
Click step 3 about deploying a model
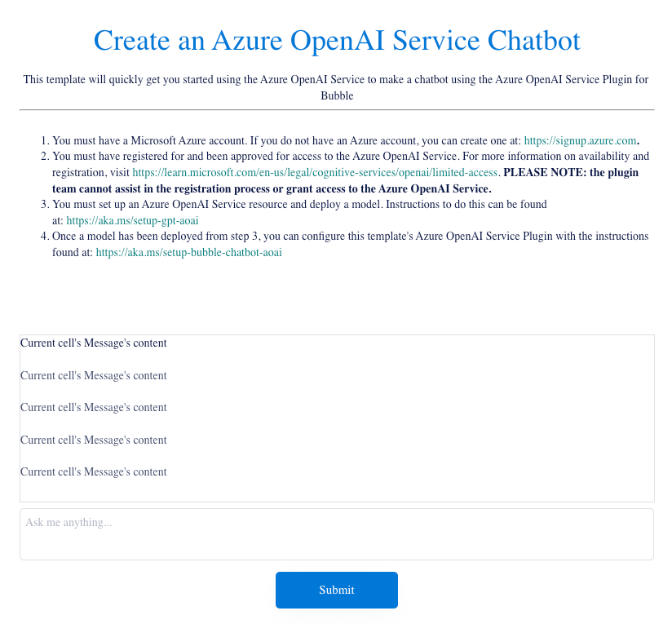click(245, 205)
